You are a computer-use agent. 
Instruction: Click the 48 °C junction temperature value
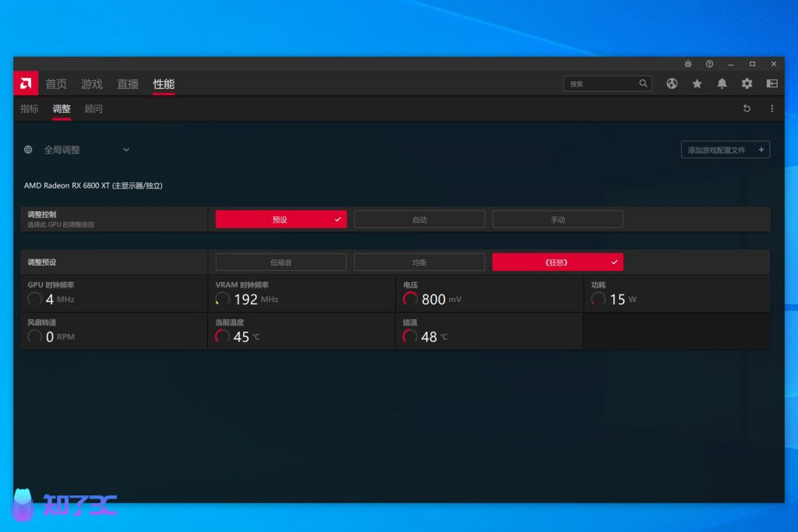[434, 336]
